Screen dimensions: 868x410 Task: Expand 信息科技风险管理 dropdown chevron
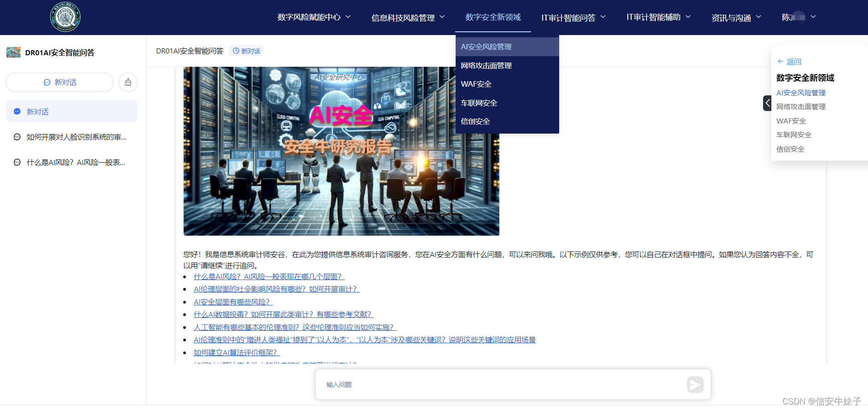point(442,17)
